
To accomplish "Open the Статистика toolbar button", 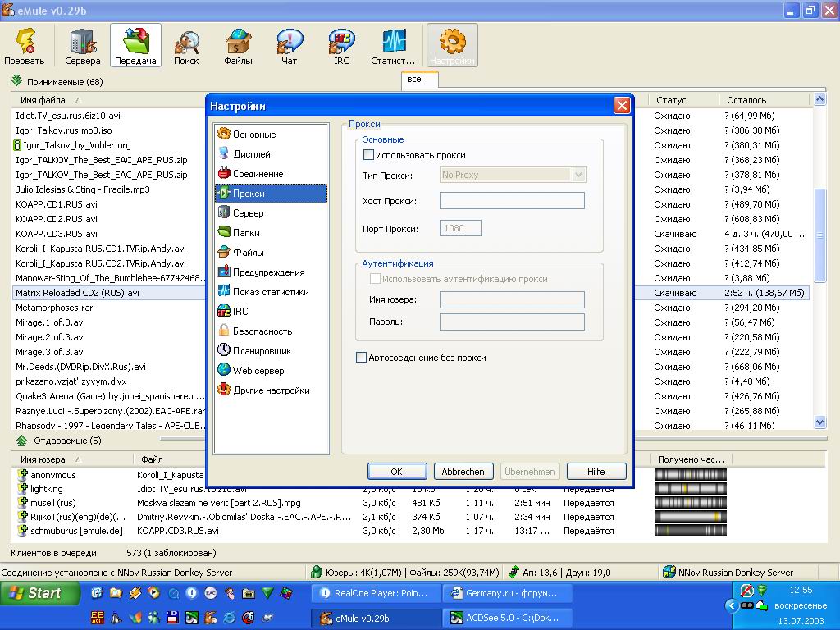I will click(x=393, y=46).
